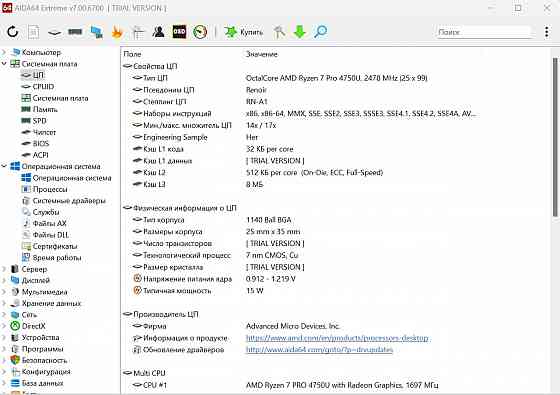This screenshot has height=395, width=560.
Task: Click the Значение column header
Action: tap(261, 54)
